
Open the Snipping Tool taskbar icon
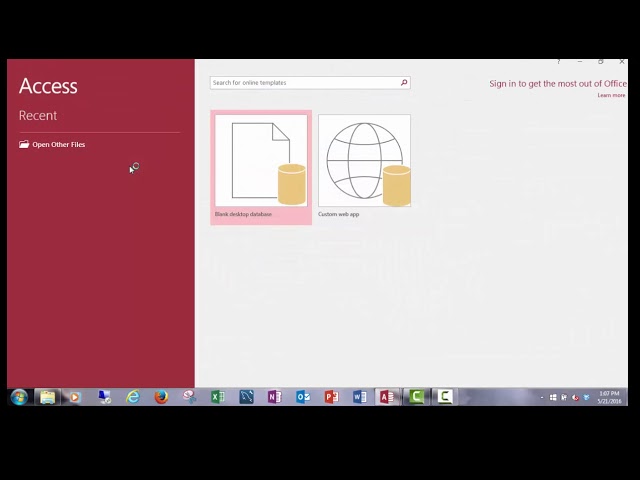coord(189,397)
